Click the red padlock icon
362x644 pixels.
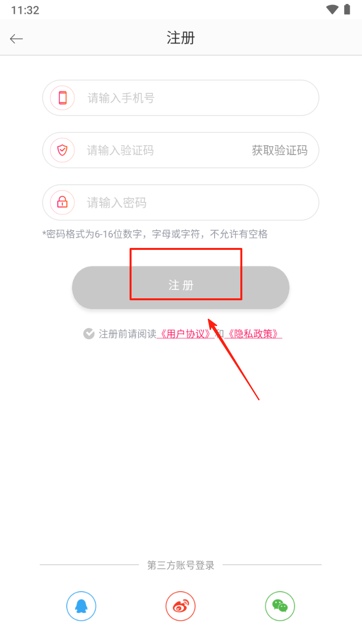pos(62,202)
